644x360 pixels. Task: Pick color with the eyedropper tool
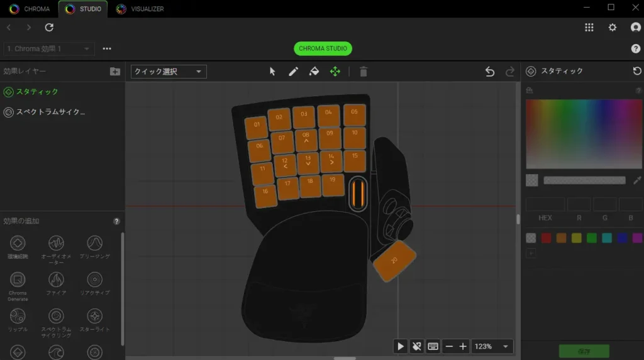coord(637,180)
